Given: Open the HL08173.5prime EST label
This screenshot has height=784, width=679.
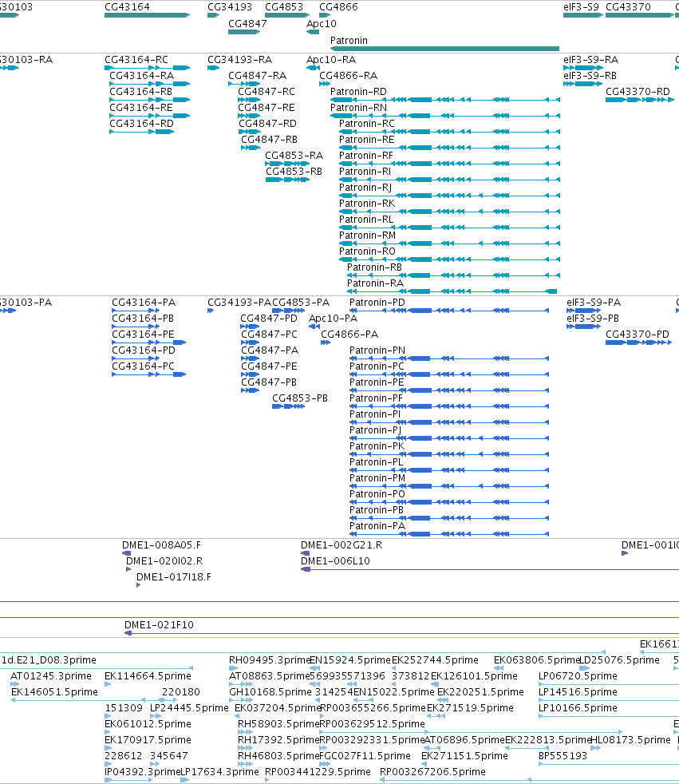Looking at the screenshot, I should pos(630,741).
